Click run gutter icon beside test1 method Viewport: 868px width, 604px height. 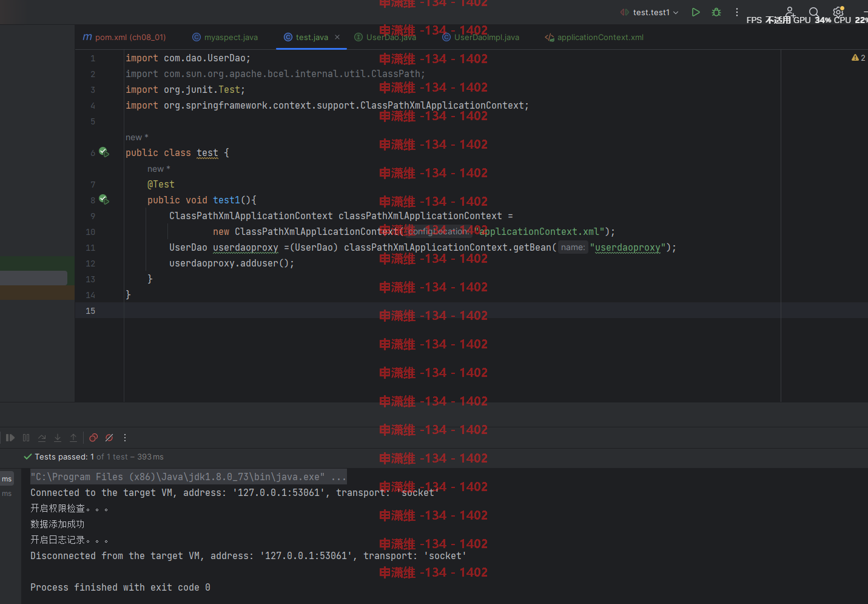pyautogui.click(x=104, y=200)
